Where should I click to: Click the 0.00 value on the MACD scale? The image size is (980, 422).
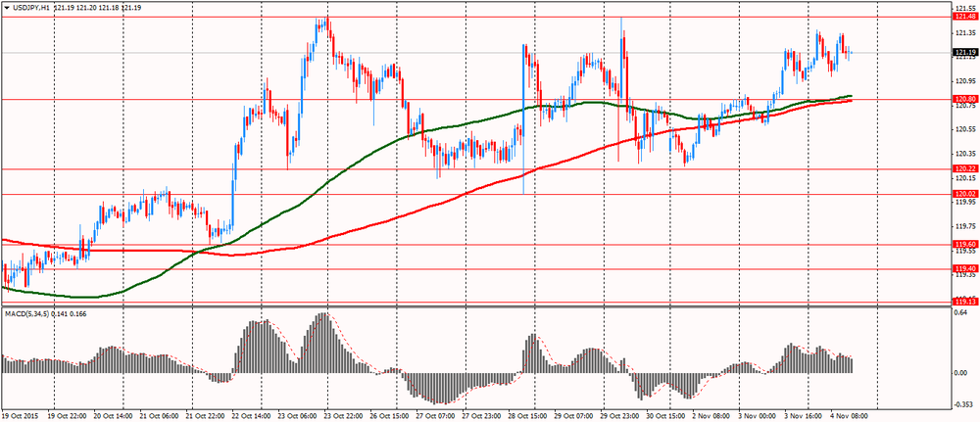pos(962,373)
